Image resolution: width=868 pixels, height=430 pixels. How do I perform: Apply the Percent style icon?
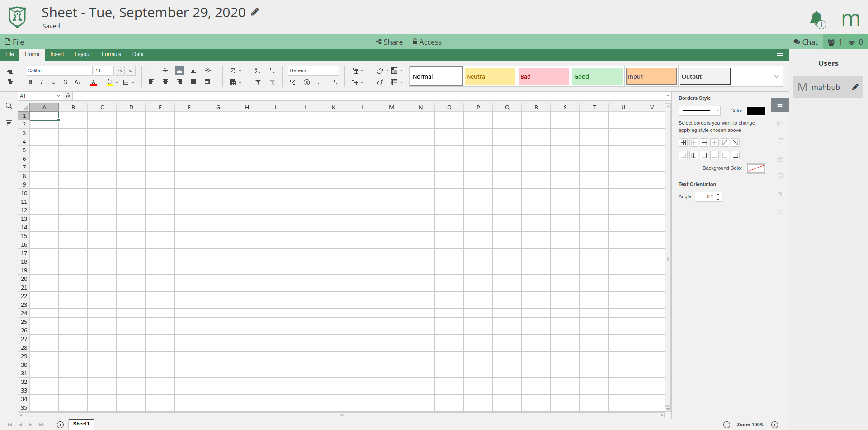(293, 83)
